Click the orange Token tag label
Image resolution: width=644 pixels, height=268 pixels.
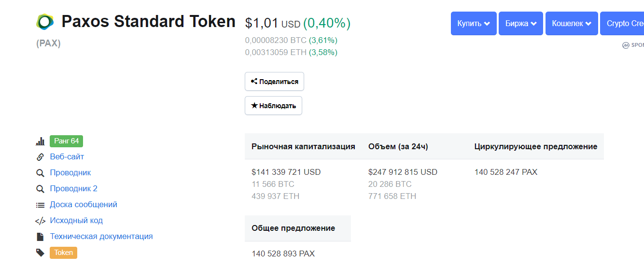click(63, 253)
